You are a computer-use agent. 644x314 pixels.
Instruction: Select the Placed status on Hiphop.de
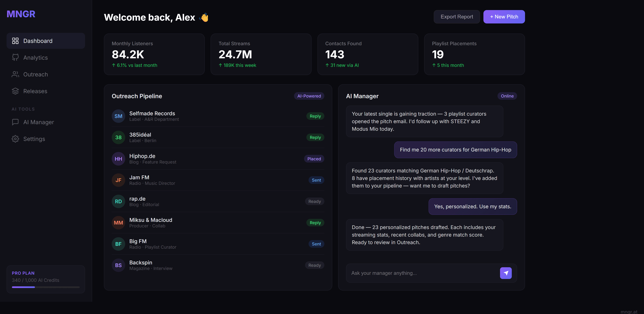[x=314, y=159]
